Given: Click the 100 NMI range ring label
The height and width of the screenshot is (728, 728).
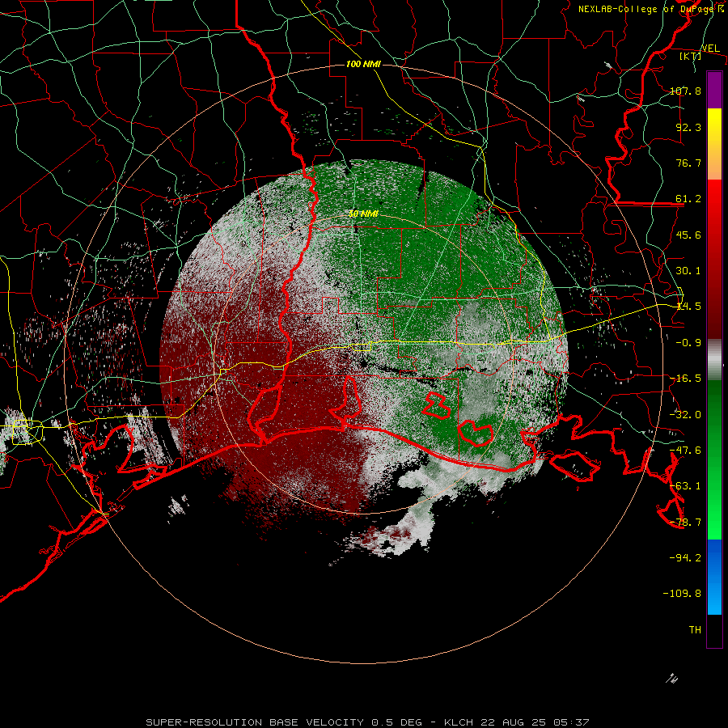Looking at the screenshot, I should (x=363, y=64).
